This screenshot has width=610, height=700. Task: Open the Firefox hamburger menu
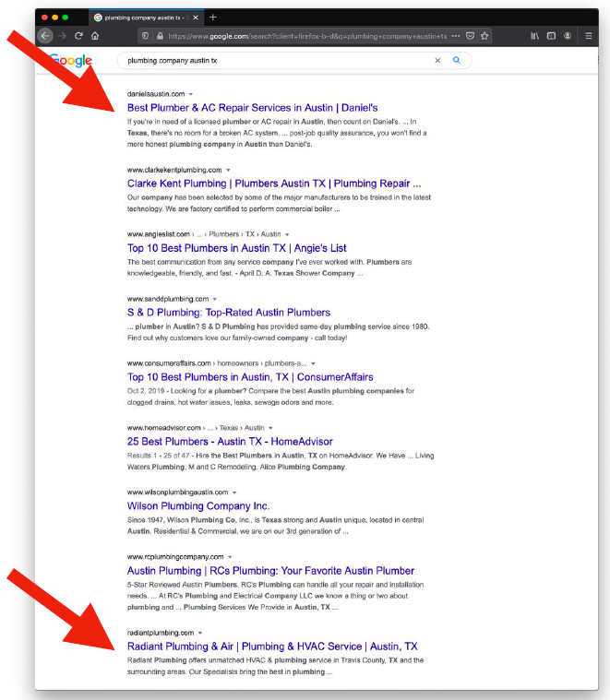click(588, 36)
